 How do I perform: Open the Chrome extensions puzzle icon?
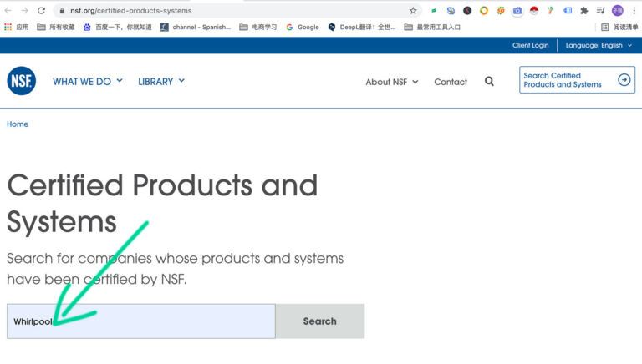[583, 11]
